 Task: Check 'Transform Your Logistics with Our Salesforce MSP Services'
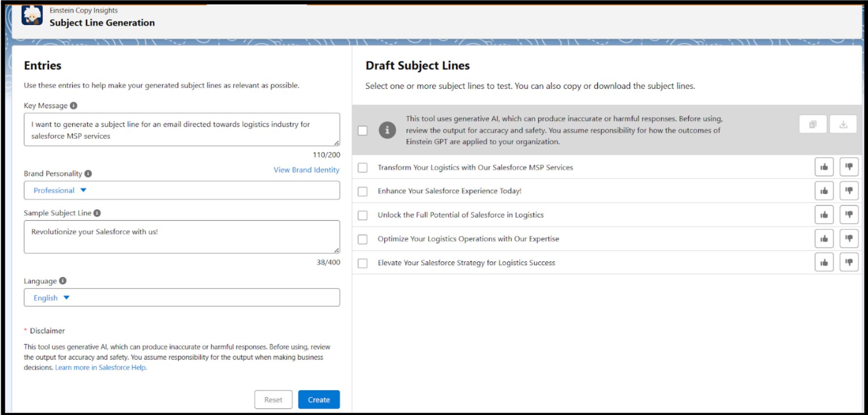click(363, 168)
